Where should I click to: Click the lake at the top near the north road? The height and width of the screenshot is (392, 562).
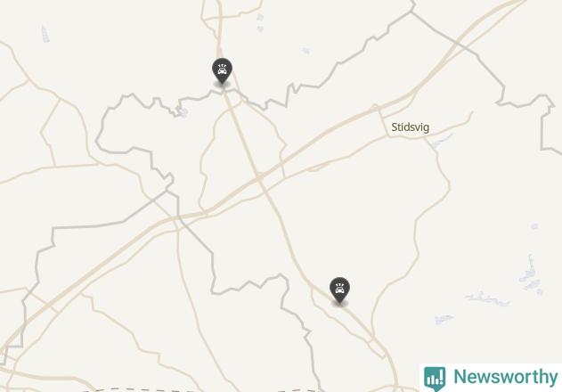click(x=260, y=22)
